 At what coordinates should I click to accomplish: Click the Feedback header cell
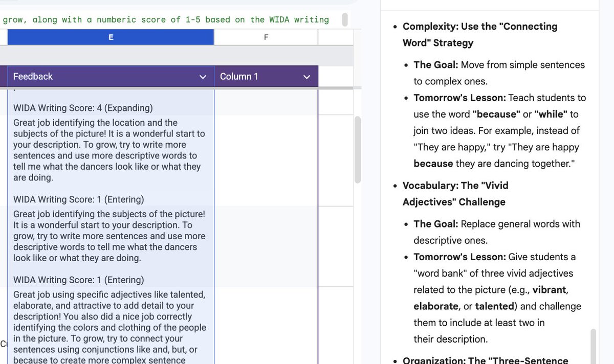click(x=111, y=76)
